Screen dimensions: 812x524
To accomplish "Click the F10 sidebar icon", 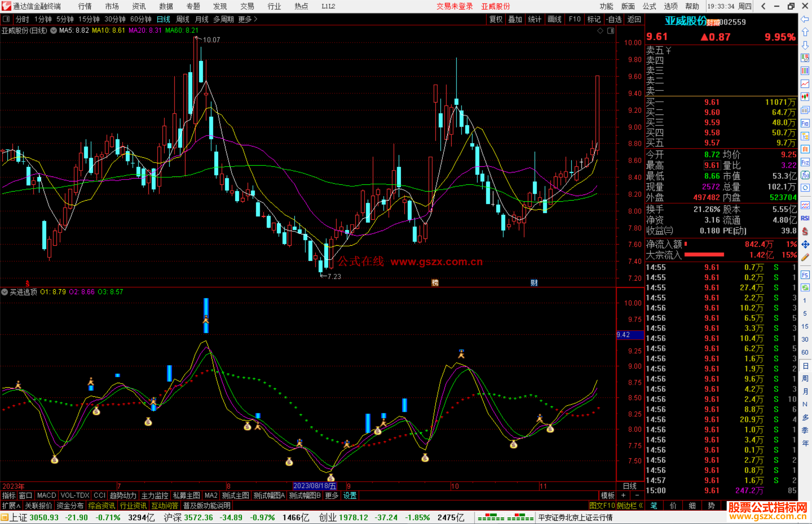I will [805, 123].
